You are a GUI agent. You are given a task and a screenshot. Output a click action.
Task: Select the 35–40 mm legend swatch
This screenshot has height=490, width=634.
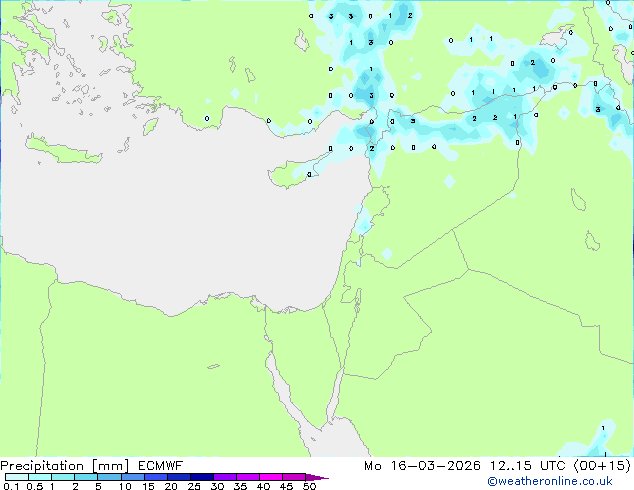[x=247, y=477]
